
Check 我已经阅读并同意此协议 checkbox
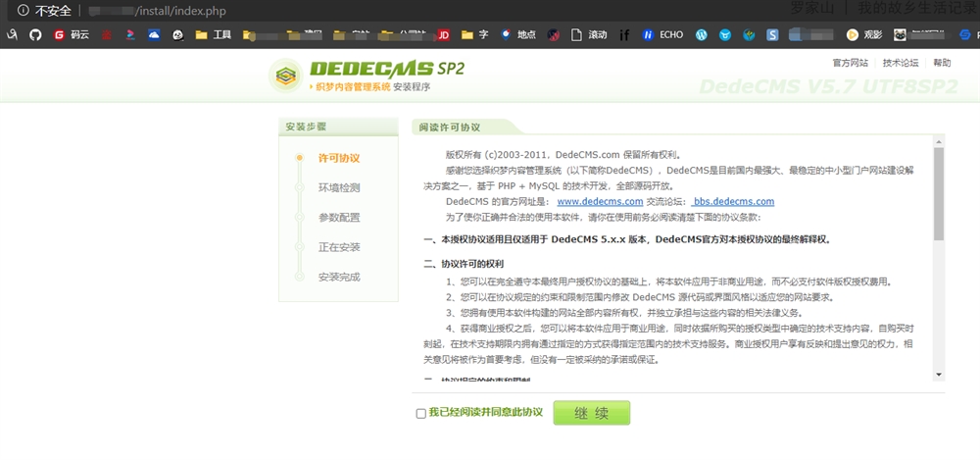tap(421, 414)
